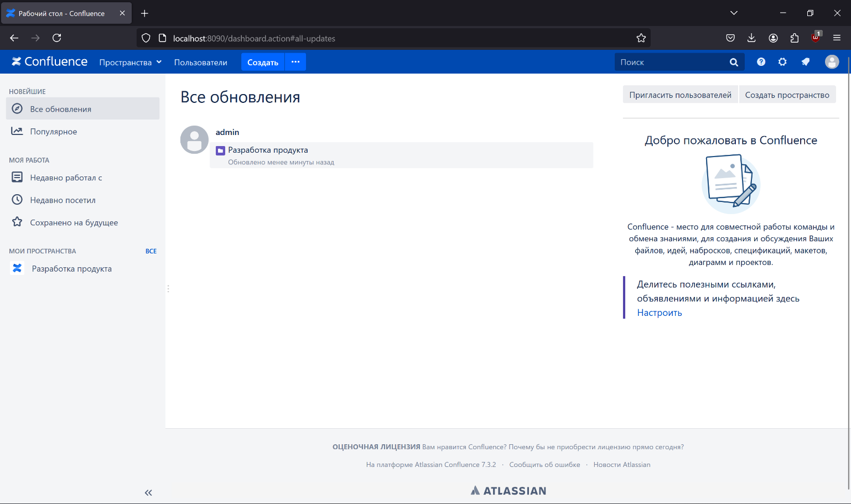The height and width of the screenshot is (504, 851).
Task: Click the Confluence logo in header
Action: point(50,62)
